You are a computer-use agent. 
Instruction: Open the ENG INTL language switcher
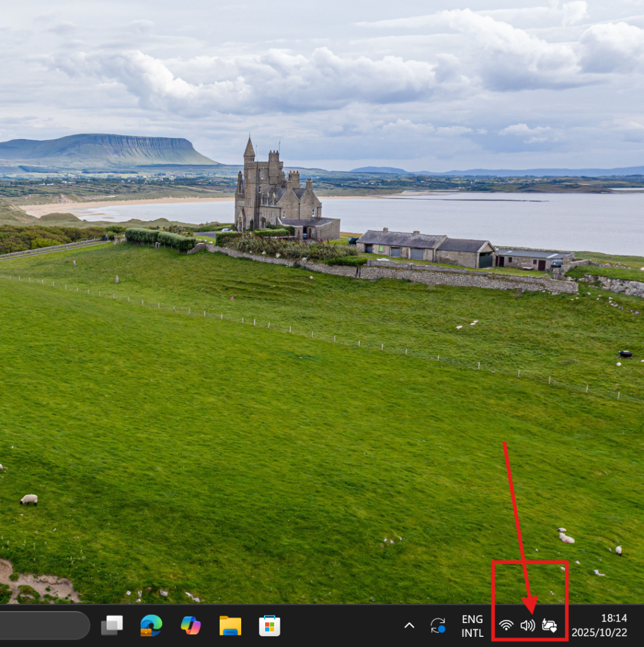click(x=472, y=626)
